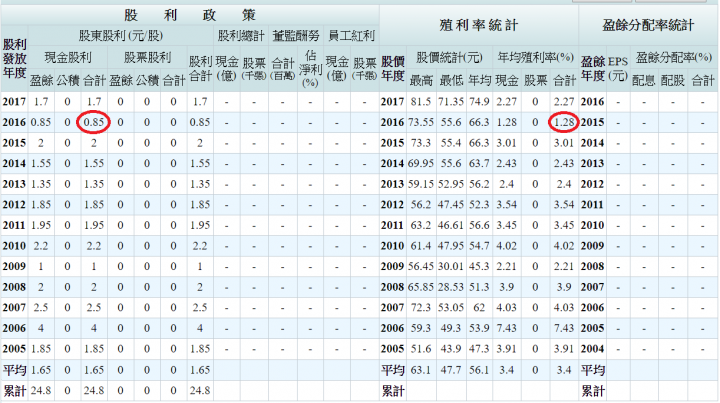Click highest price 51.6 for 2005
Screen dimensions: 720x403
tap(421, 349)
